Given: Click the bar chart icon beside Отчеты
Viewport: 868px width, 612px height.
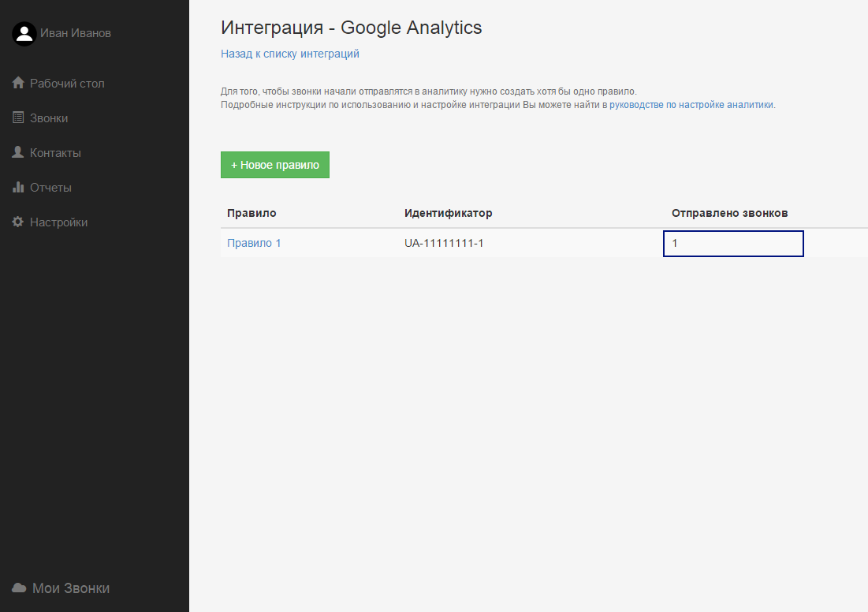Looking at the screenshot, I should click(18, 187).
